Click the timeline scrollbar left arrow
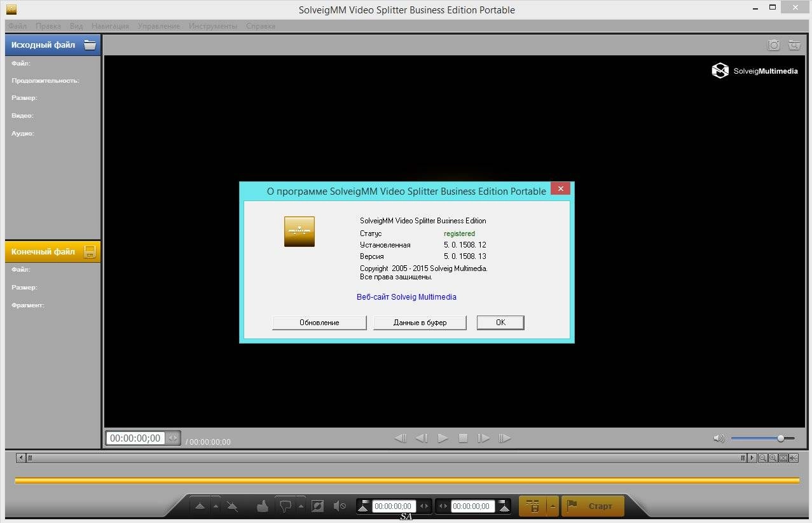The image size is (812, 523). [21, 458]
